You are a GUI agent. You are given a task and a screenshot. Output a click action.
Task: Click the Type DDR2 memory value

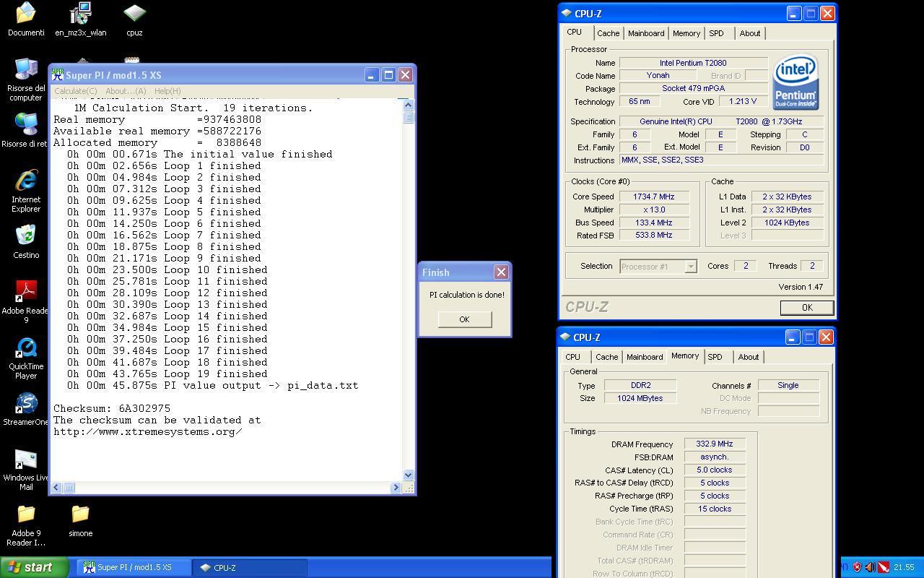pyautogui.click(x=640, y=386)
